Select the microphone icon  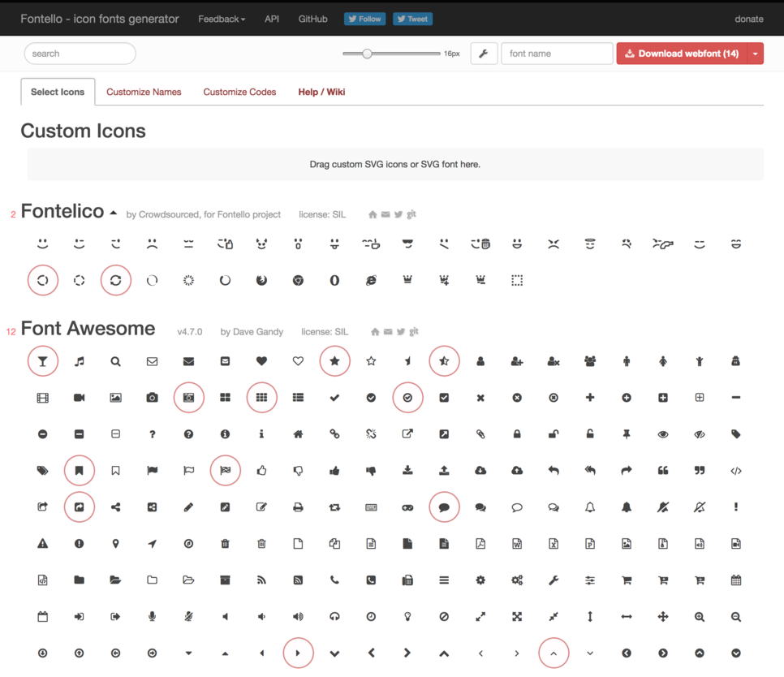[152, 616]
